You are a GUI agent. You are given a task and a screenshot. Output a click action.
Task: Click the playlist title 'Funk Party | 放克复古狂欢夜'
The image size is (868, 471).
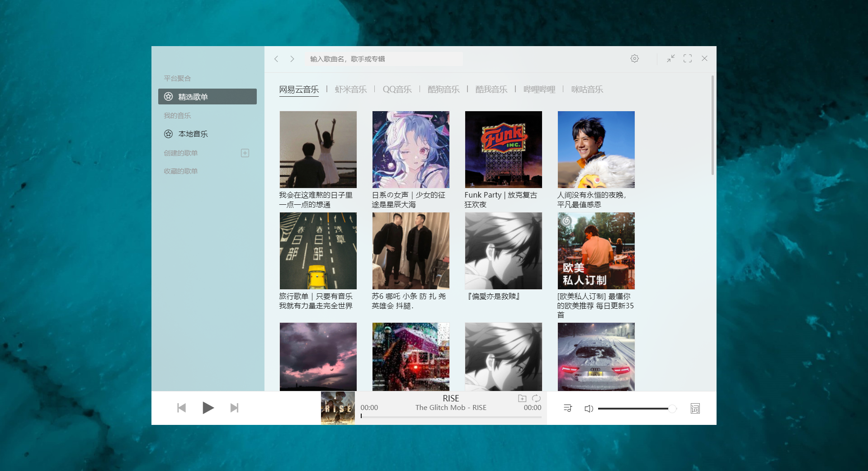coord(501,200)
